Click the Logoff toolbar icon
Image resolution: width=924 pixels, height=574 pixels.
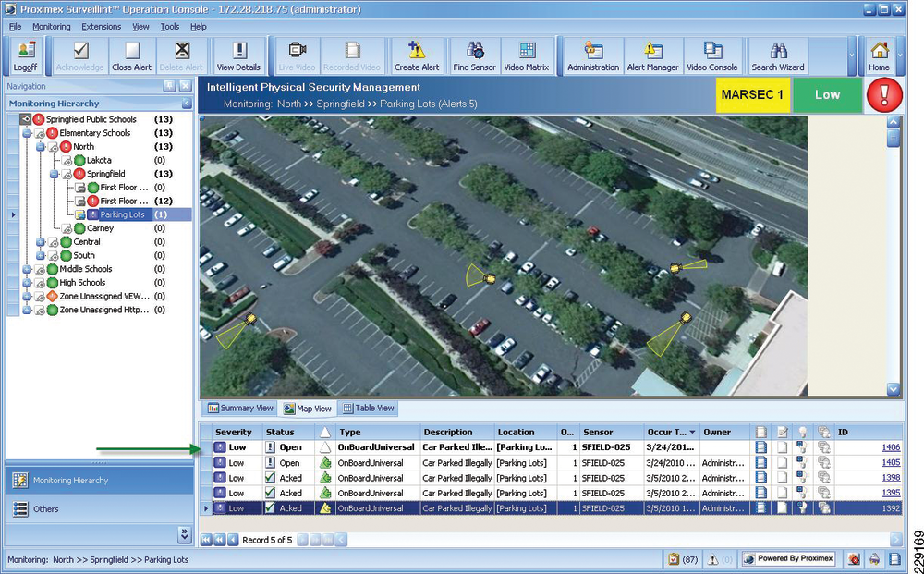pyautogui.click(x=24, y=55)
